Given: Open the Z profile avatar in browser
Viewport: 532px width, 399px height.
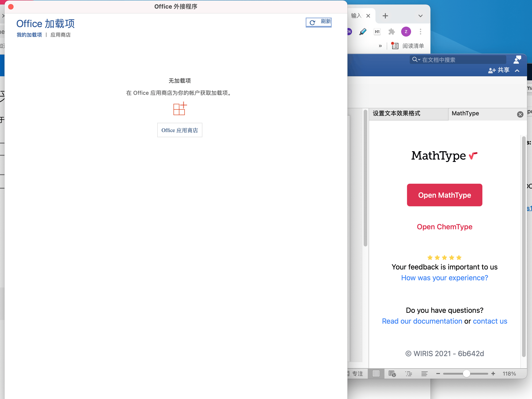Looking at the screenshot, I should tap(406, 32).
